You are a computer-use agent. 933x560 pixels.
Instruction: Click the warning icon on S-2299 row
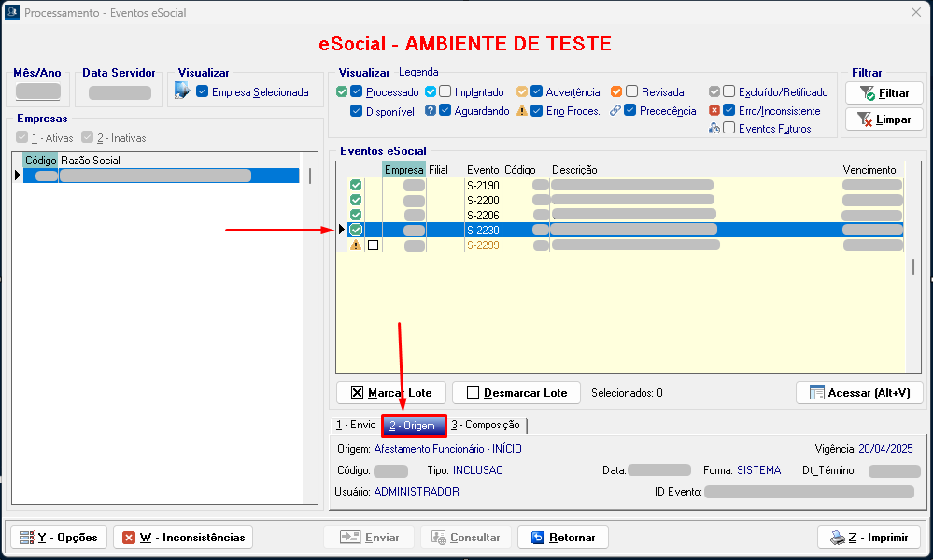(356, 245)
